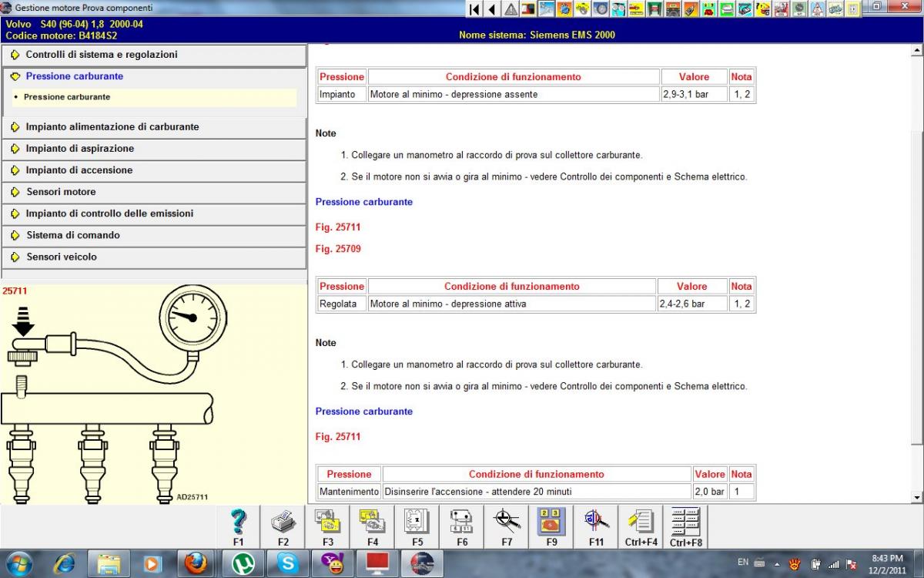The image size is (924, 578).
Task: Click Disinserire l'accensione - attendere 20 minuti cell
Action: pyautogui.click(x=537, y=492)
